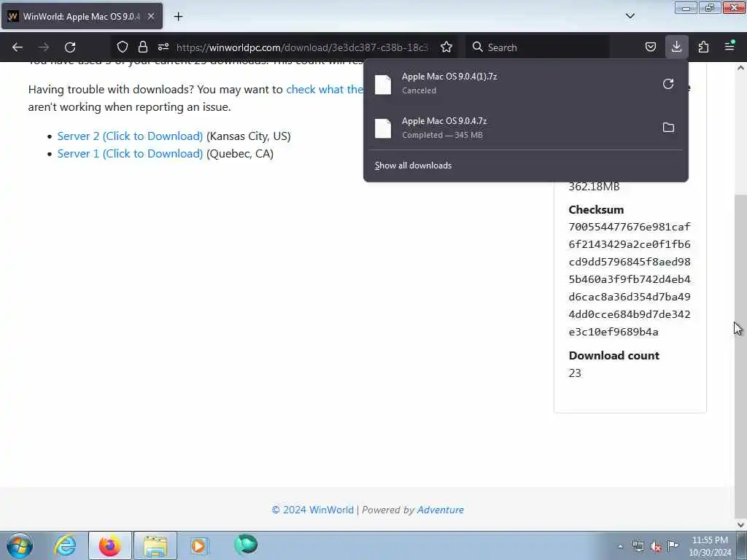Click the scrollbar down arrow
Screen dimensions: 747x560
point(740,524)
